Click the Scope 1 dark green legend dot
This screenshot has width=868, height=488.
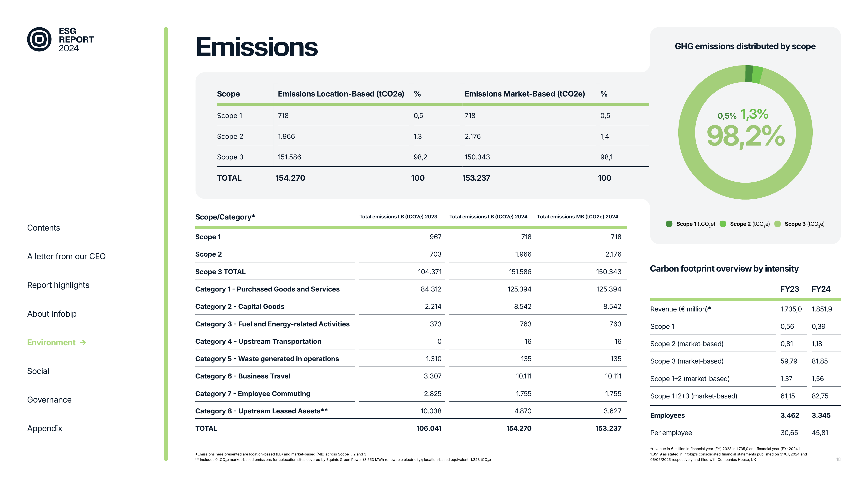tap(669, 224)
